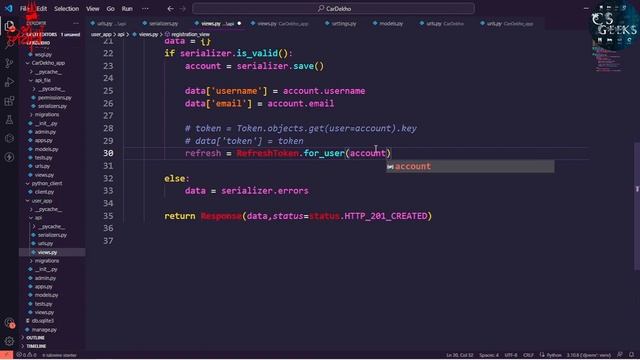640x360 pixels.
Task: Open the Edit menu
Action: click(42, 8)
